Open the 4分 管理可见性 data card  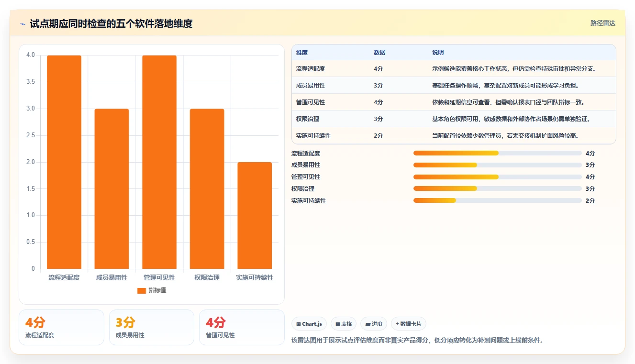(242, 327)
